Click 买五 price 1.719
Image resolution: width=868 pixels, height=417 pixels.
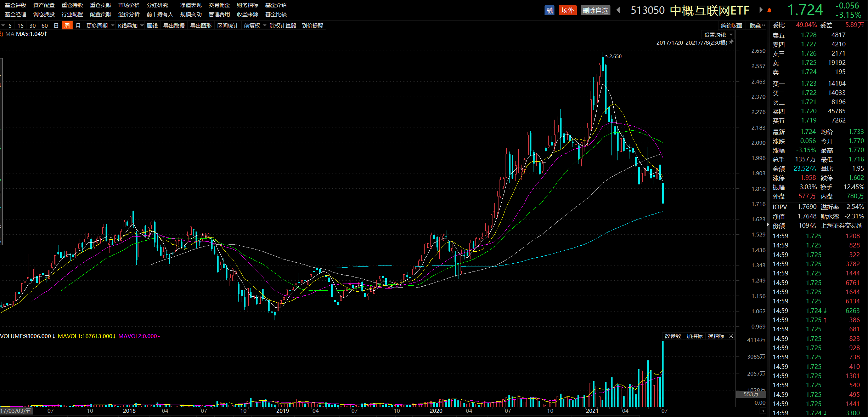809,120
